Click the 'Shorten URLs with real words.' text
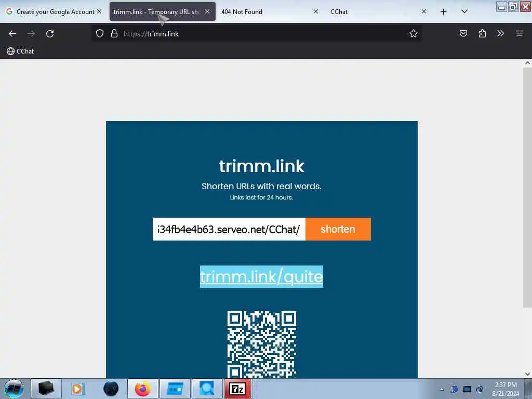The image size is (532, 399). pyautogui.click(x=262, y=187)
